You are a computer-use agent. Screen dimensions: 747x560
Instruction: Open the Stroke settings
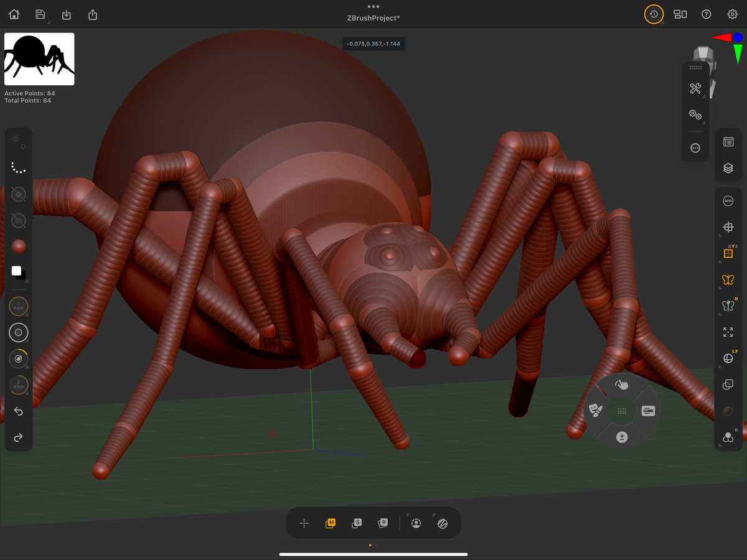[18, 167]
